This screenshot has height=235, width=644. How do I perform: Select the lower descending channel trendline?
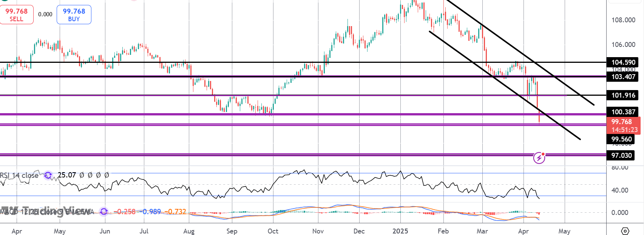coord(505,86)
